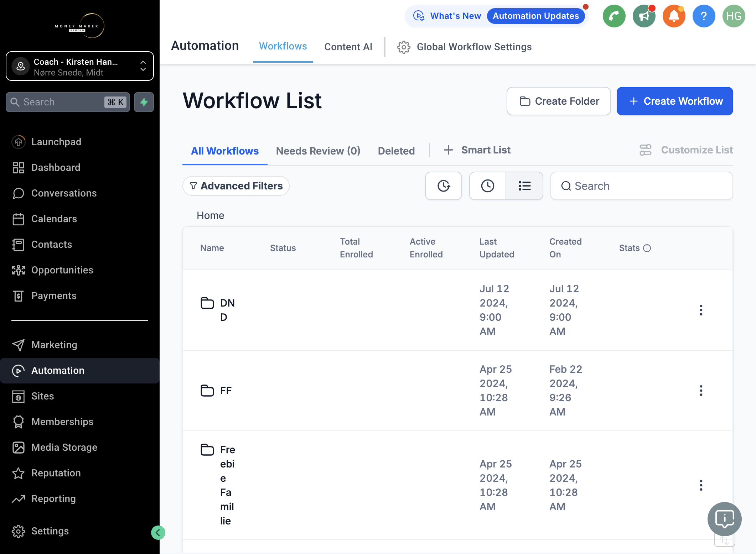Viewport: 756px width, 554px height.
Task: Select the All Workflows tab
Action: (x=225, y=151)
